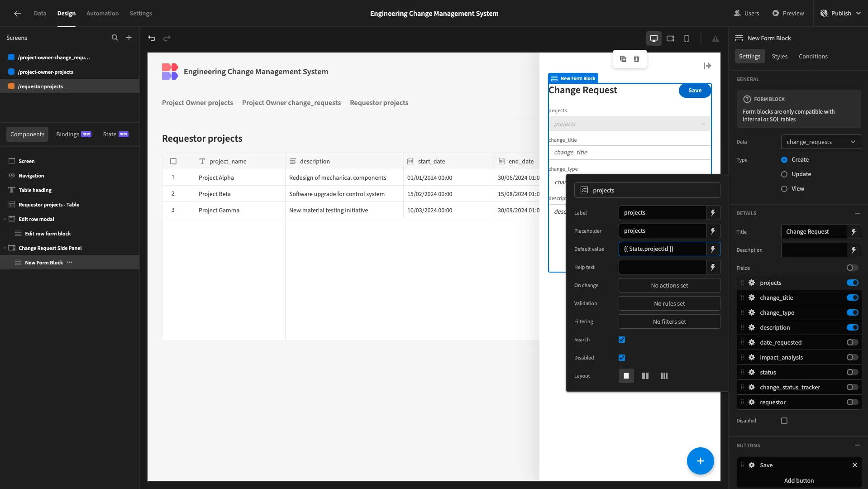Switch to mobile preview device icon
868x489 pixels.
(687, 38)
